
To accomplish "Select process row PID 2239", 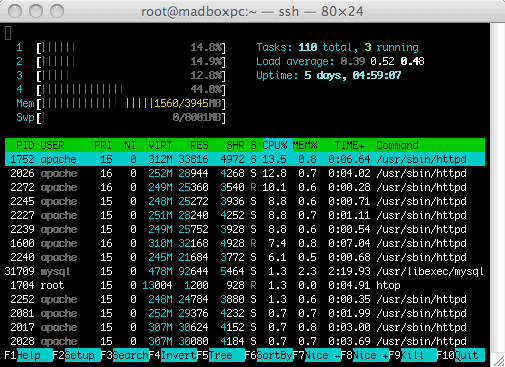I will click(245, 229).
